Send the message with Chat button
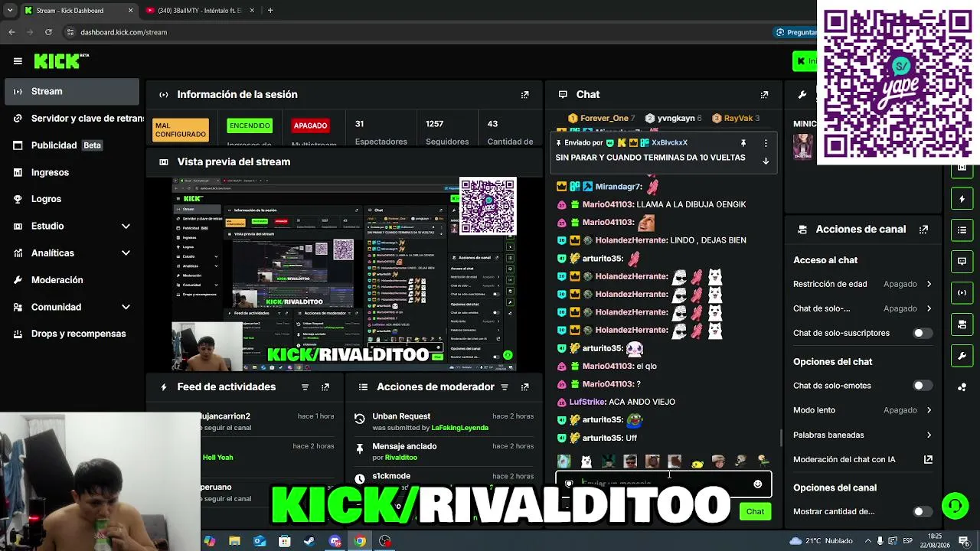980x551 pixels. click(755, 512)
